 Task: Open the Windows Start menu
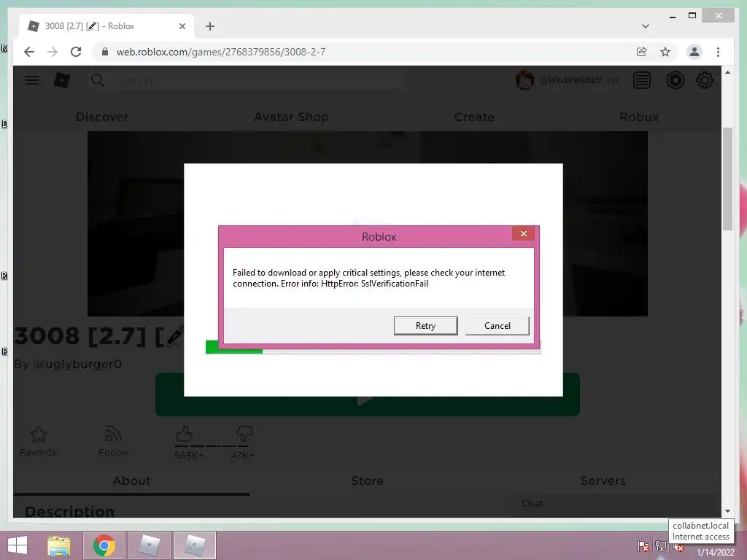tap(18, 545)
